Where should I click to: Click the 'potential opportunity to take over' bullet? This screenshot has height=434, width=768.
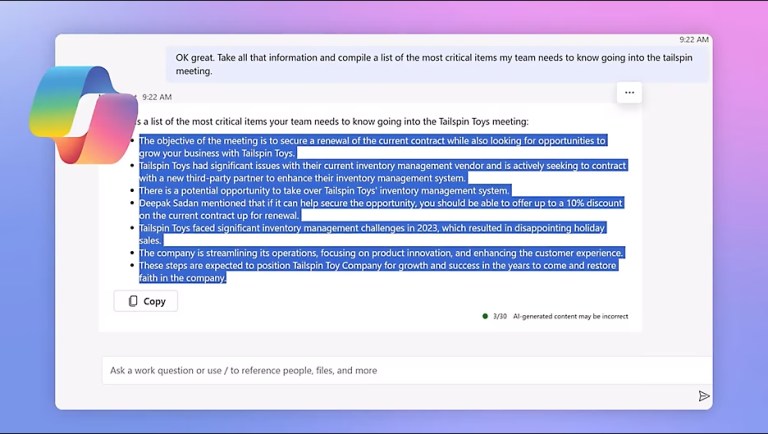tap(325, 191)
